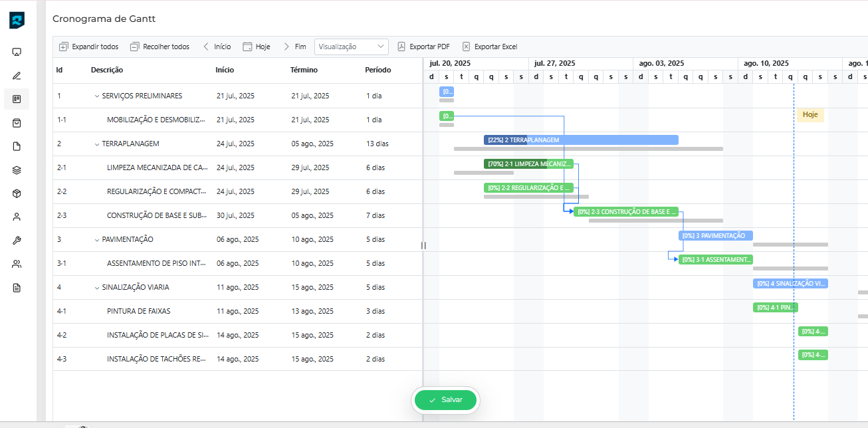
Task: Open the multiple users icon in sidebar
Action: [x=17, y=265]
